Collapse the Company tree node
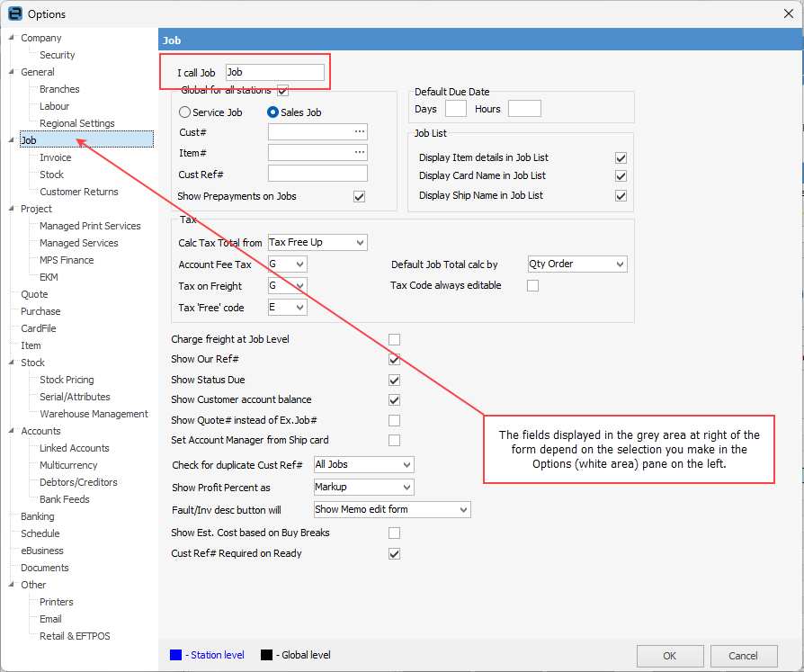 click(12, 37)
